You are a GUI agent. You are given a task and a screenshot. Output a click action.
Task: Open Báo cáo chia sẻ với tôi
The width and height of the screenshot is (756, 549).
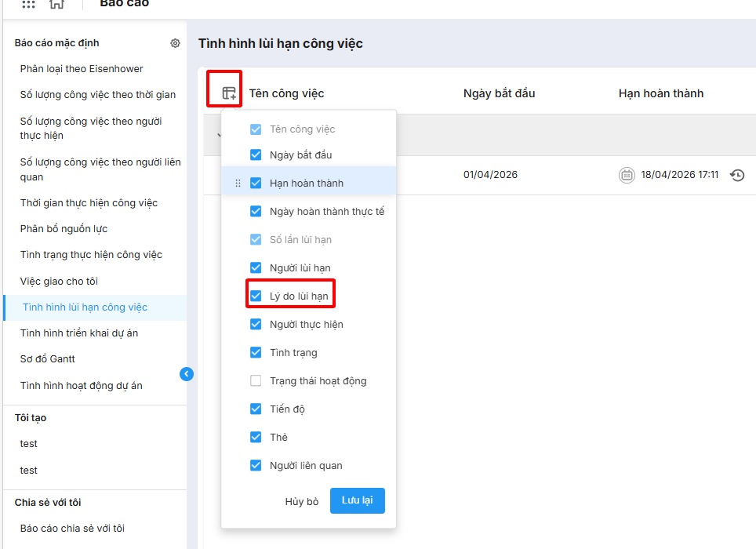click(x=72, y=529)
